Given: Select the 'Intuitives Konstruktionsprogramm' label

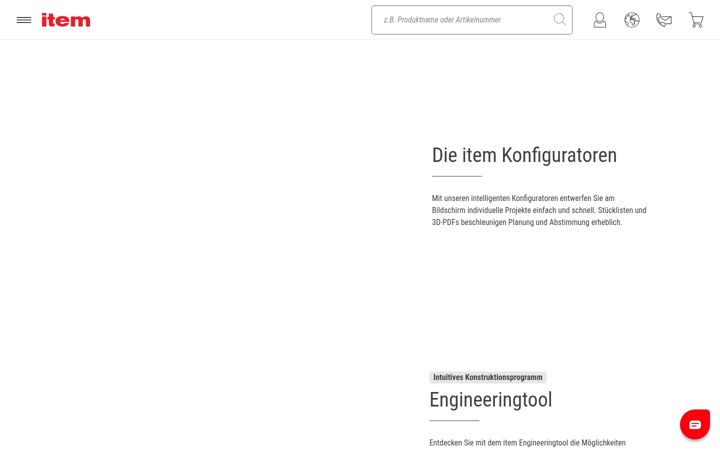Looking at the screenshot, I should point(488,377).
